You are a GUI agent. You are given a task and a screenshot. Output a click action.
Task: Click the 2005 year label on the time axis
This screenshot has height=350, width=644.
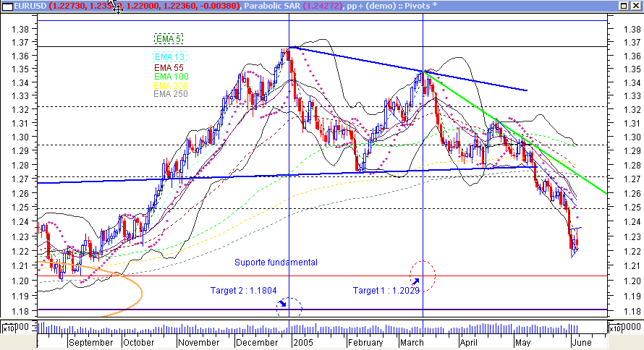303,343
